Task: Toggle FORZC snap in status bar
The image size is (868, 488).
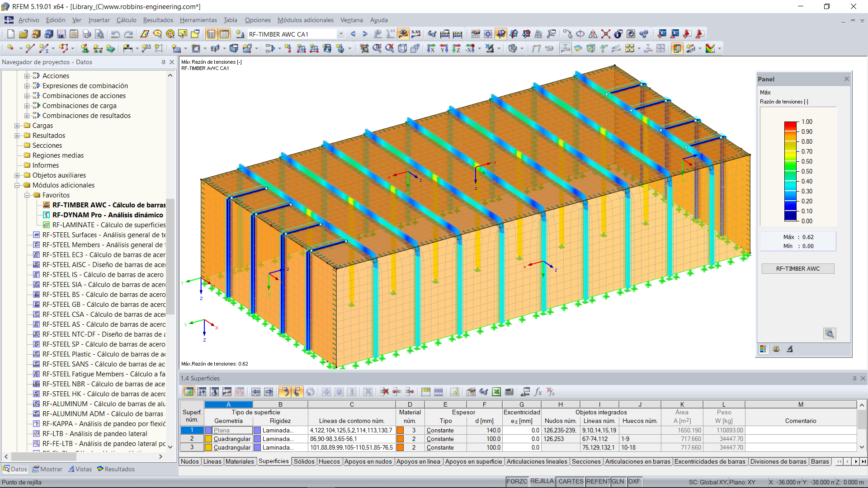Action: point(516,481)
